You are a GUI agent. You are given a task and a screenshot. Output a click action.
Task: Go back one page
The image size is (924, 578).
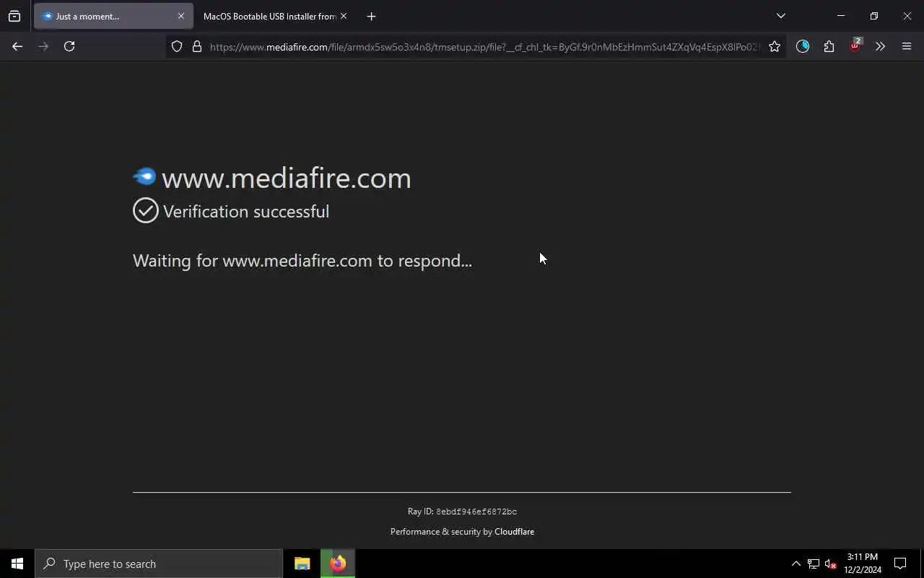pos(17,46)
